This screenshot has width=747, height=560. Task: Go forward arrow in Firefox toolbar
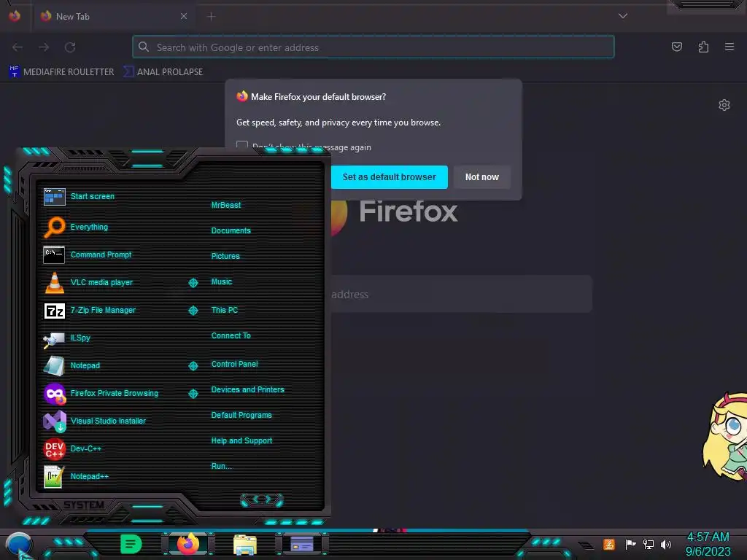(44, 47)
